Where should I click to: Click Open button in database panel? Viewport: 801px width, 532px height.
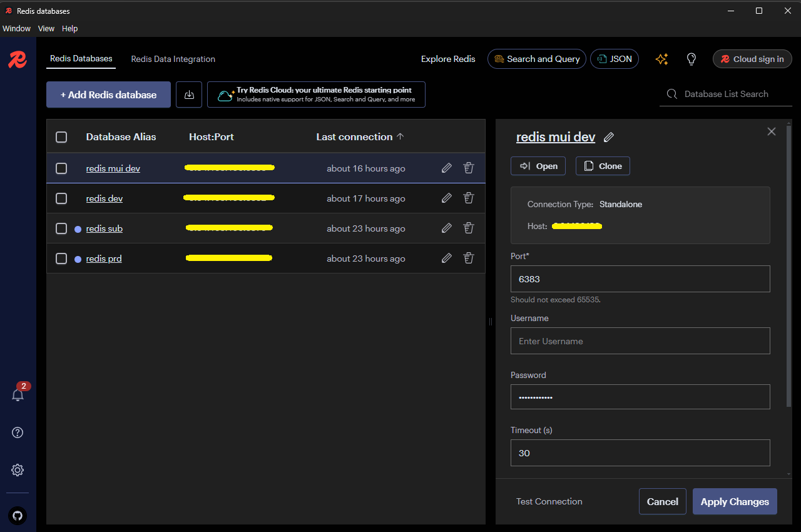pos(538,166)
